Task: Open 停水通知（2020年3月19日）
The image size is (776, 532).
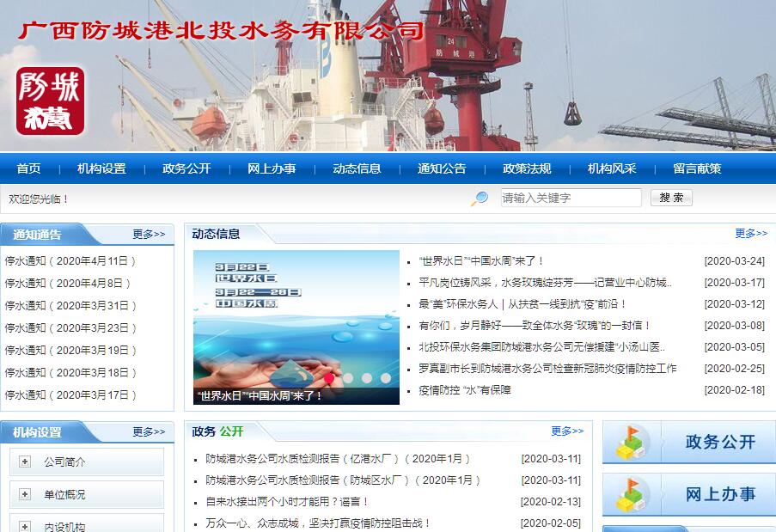Action: click(x=70, y=350)
